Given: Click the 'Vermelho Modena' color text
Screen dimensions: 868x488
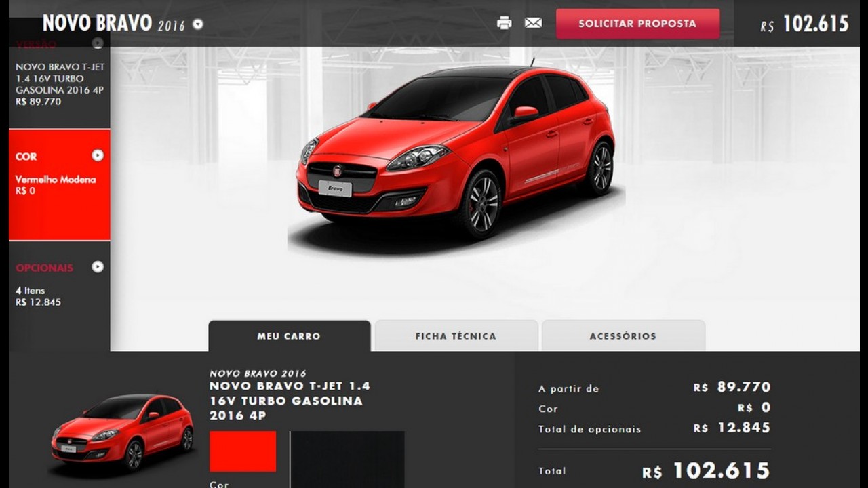Looking at the screenshot, I should pos(56,180).
